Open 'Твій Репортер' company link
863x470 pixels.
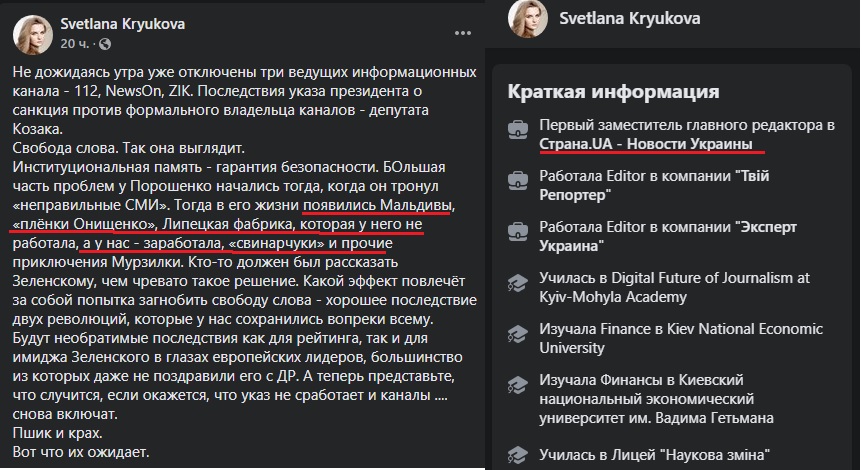pos(654,185)
